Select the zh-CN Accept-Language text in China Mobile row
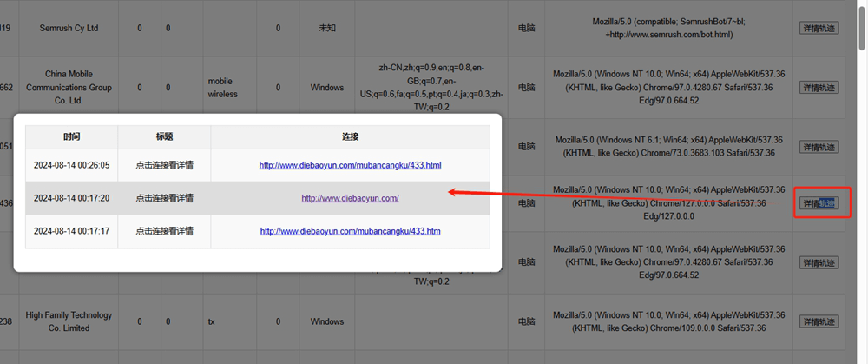The height and width of the screenshot is (364, 868). pos(431,88)
